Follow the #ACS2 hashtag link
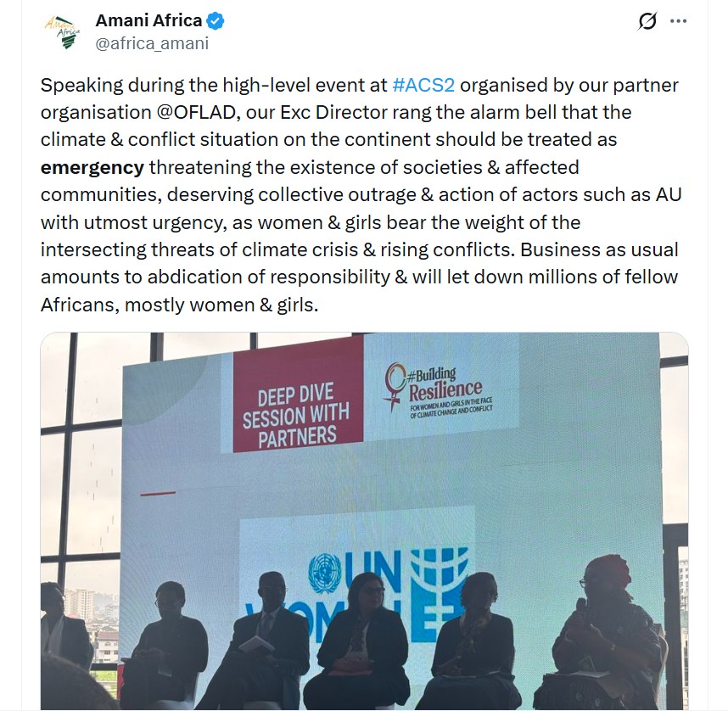 tap(424, 86)
